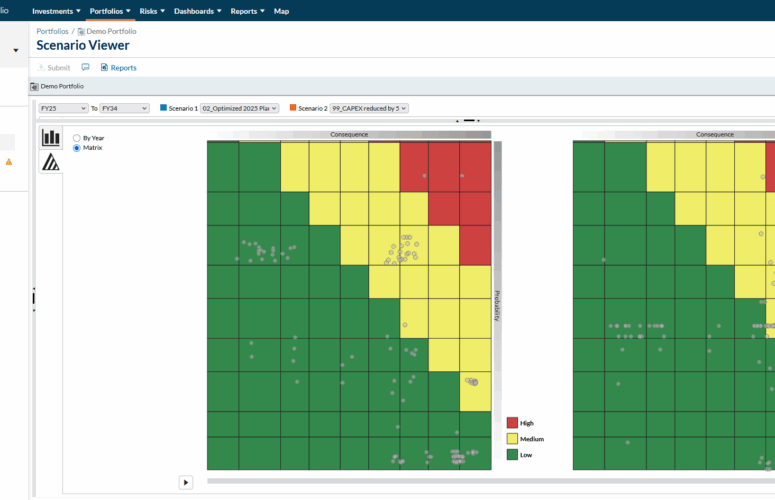Open the FY25 start year dropdown
The width and height of the screenshot is (775, 500).
[63, 108]
